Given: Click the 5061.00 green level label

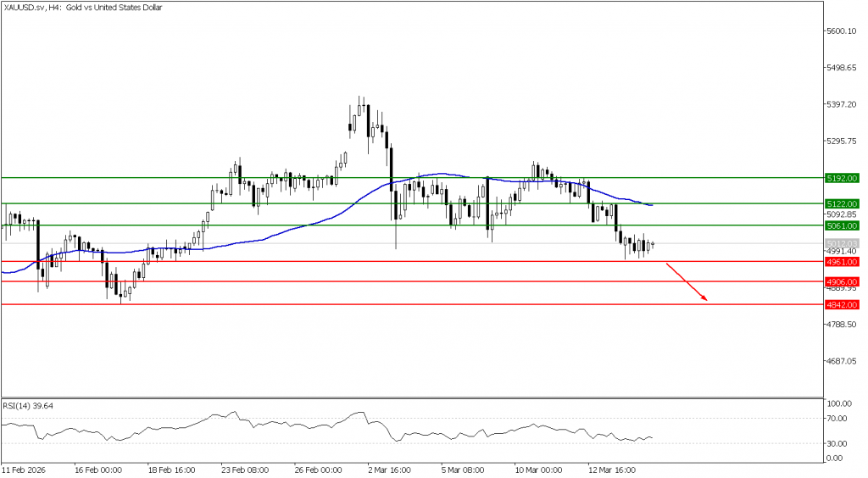Looking at the screenshot, I should click(x=842, y=226).
